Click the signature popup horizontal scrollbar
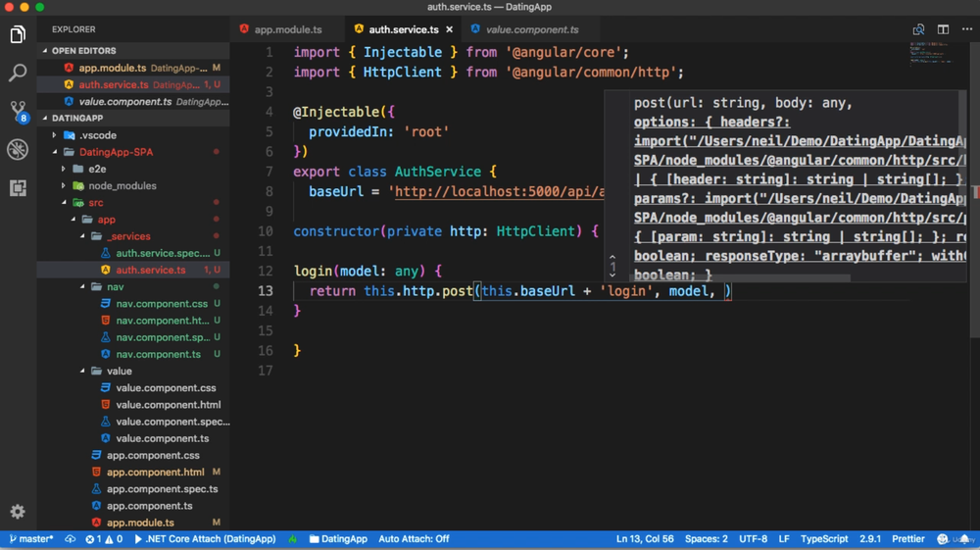The height and width of the screenshot is (550, 980). tap(741, 278)
